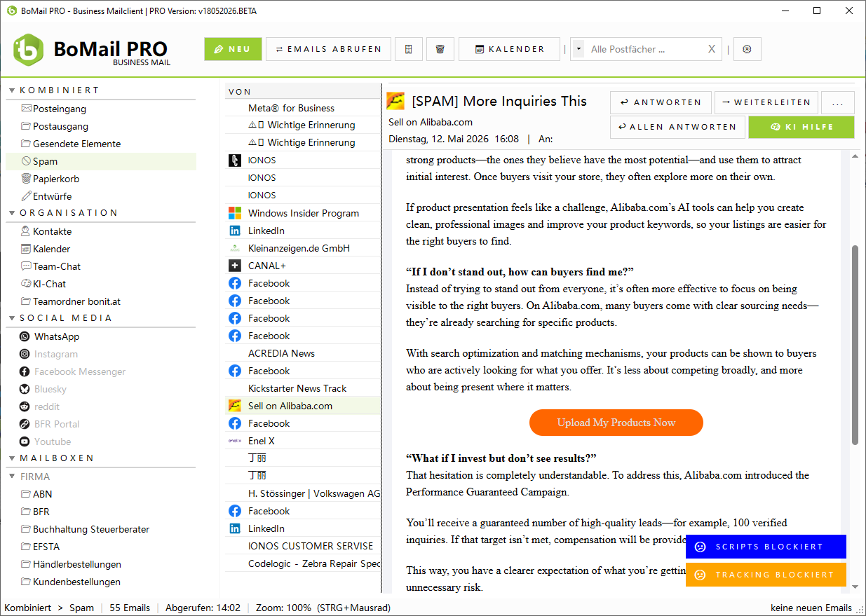This screenshot has width=866, height=616.
Task: Collapse the MAILBOXEN section
Action: click(x=12, y=458)
